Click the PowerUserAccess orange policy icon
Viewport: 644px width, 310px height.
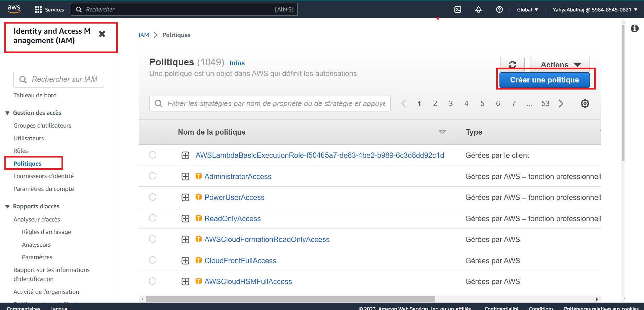tap(199, 197)
